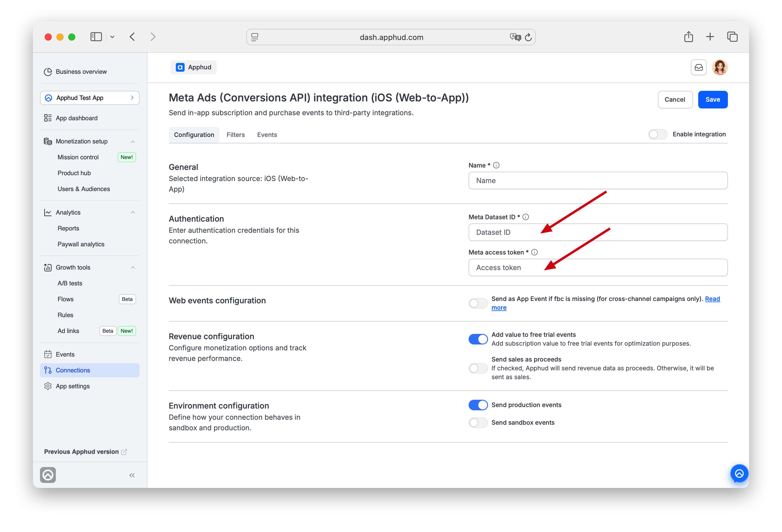This screenshot has height=532, width=782.
Task: Click the Apphud logo at sidebar bottom
Action: [48, 475]
